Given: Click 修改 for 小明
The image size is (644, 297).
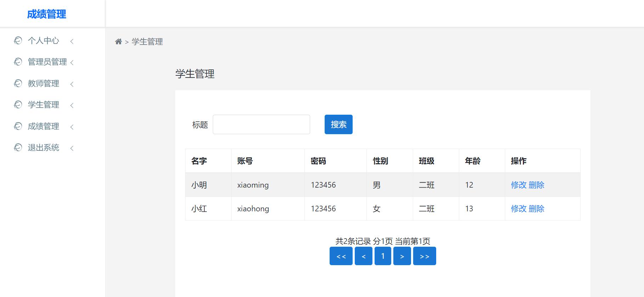Looking at the screenshot, I should point(519,185).
